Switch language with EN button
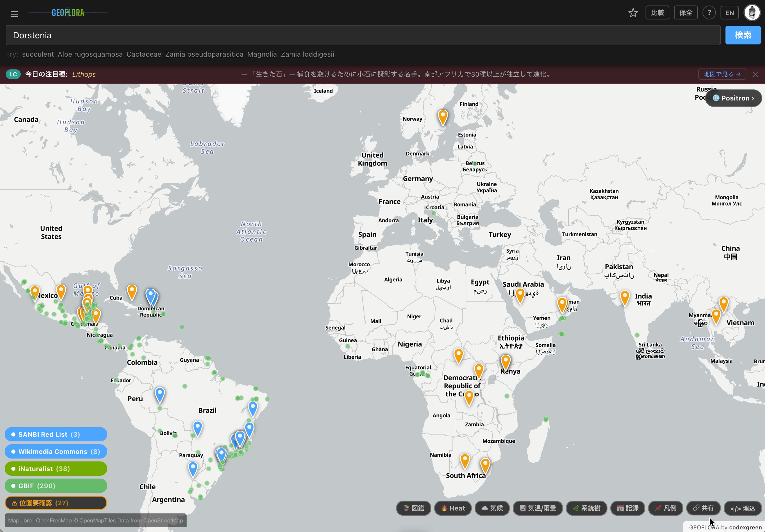 [x=729, y=13]
